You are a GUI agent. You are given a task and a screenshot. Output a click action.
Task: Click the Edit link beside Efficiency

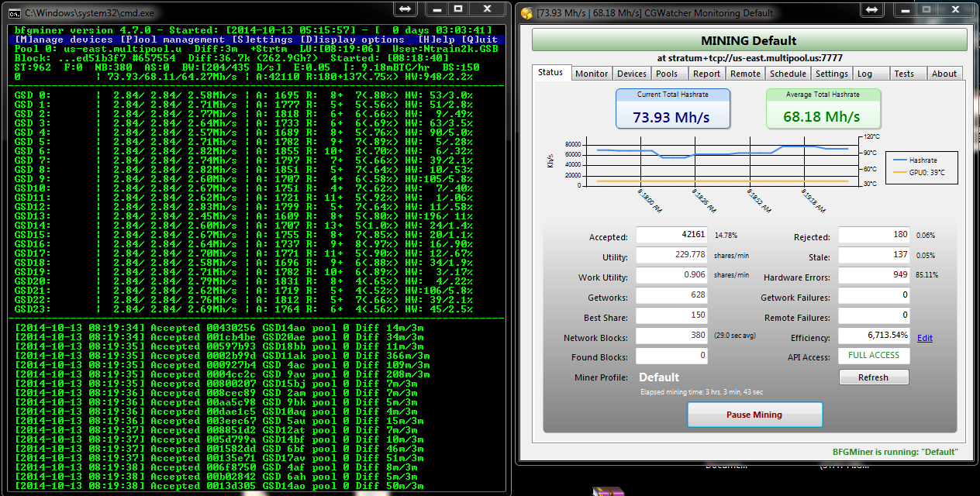coord(924,338)
